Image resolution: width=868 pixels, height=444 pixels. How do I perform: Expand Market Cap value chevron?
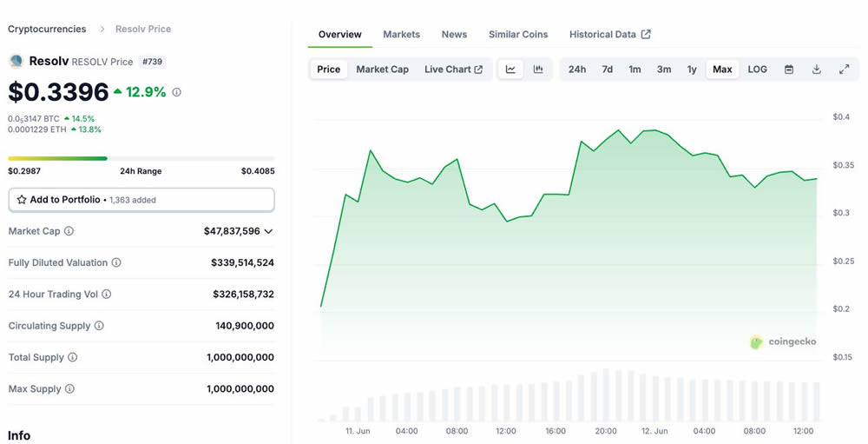(268, 231)
